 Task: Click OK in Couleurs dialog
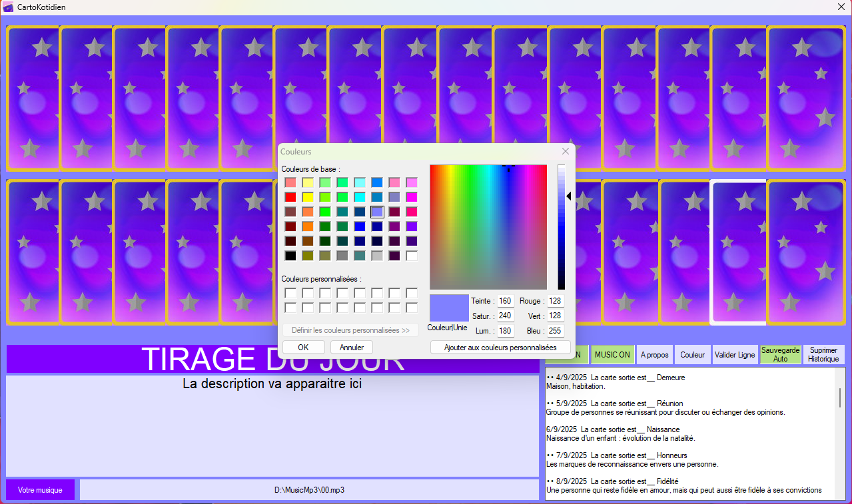point(303,348)
